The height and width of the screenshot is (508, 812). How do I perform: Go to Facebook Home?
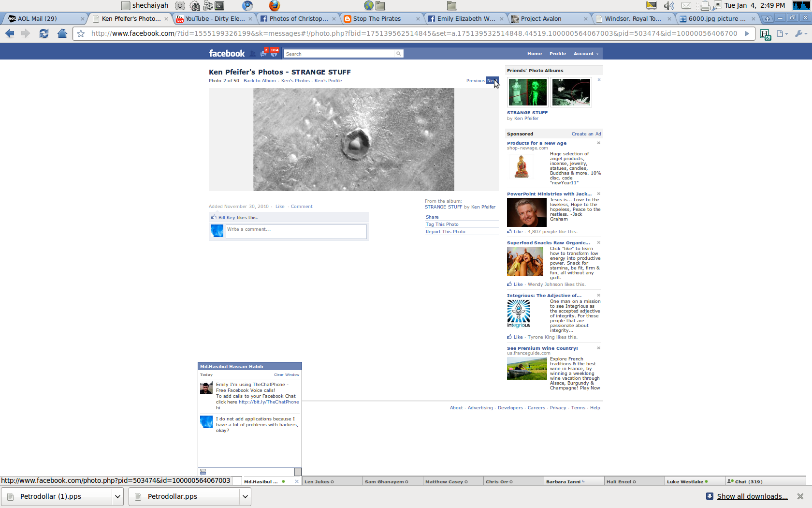pos(534,54)
